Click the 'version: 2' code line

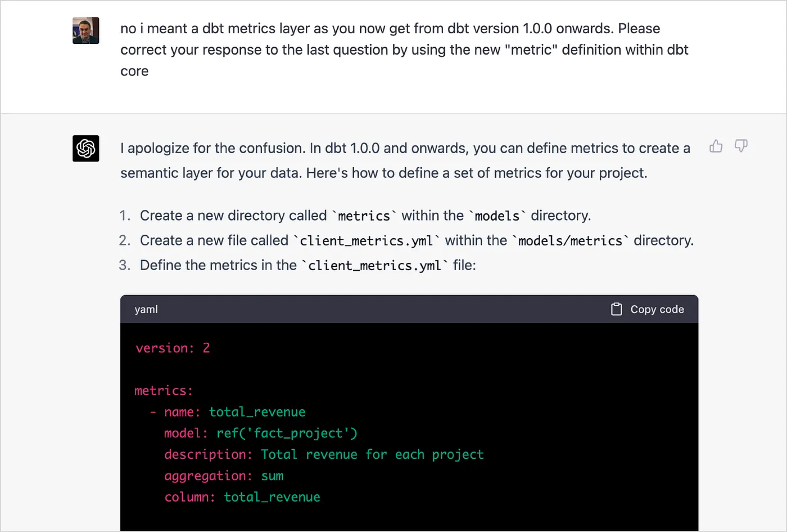[x=173, y=348]
